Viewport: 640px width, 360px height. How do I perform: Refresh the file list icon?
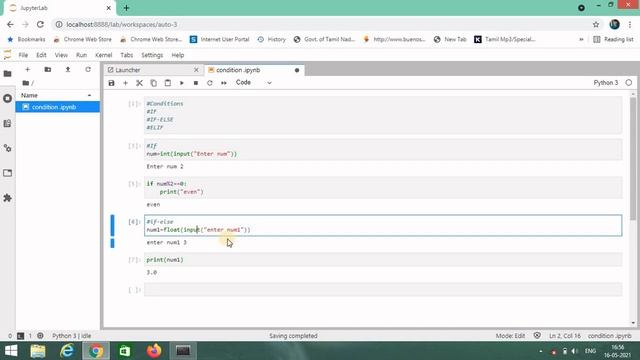pyautogui.click(x=88, y=70)
